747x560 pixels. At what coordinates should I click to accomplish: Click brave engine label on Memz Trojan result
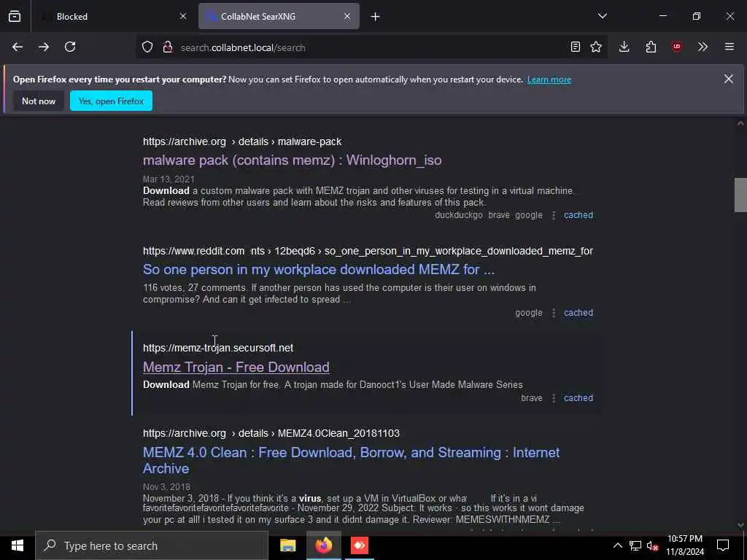(532, 398)
